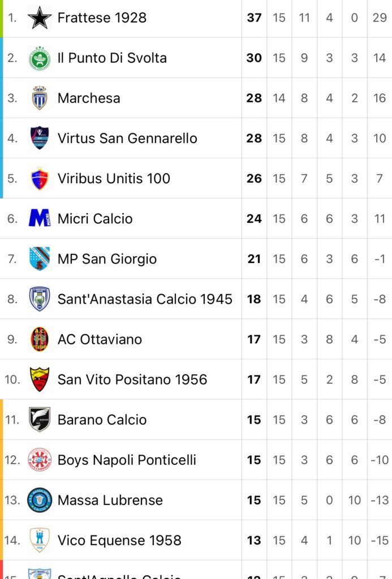392x579 pixels.
Task: Click the Frattese 1928 black star logo
Action: (40, 18)
